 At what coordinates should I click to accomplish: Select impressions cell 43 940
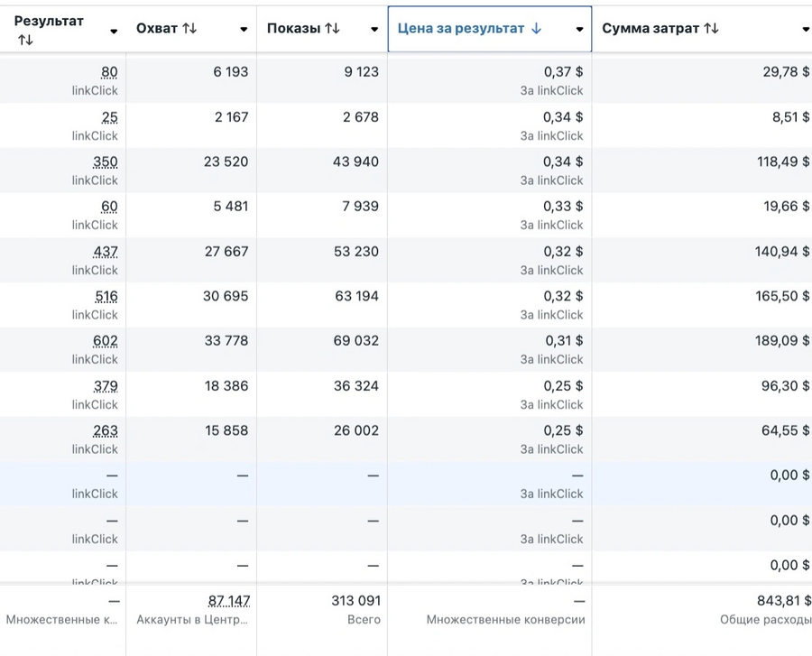355,162
